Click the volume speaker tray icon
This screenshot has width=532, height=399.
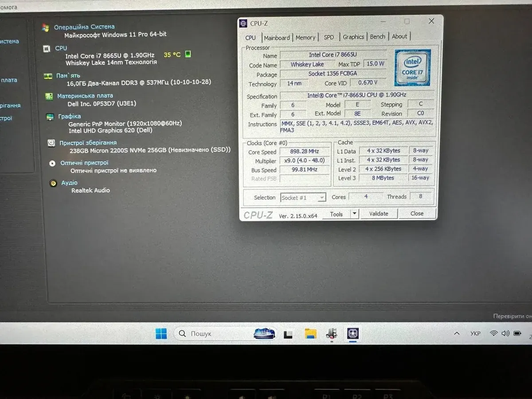pyautogui.click(x=505, y=333)
